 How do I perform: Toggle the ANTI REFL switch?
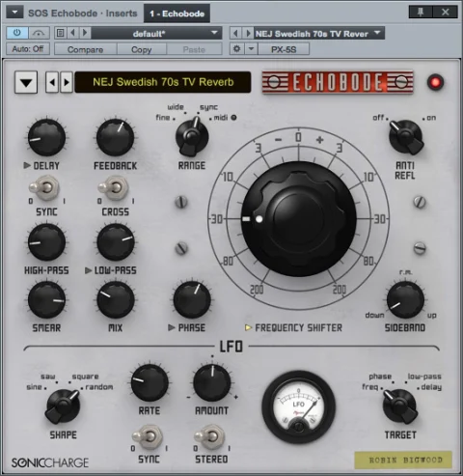(406, 137)
